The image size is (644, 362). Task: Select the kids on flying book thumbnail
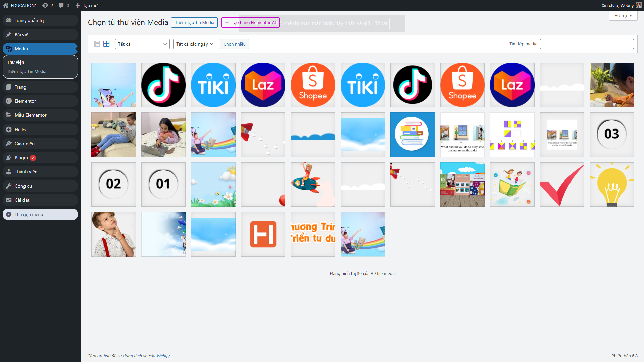[x=512, y=185]
